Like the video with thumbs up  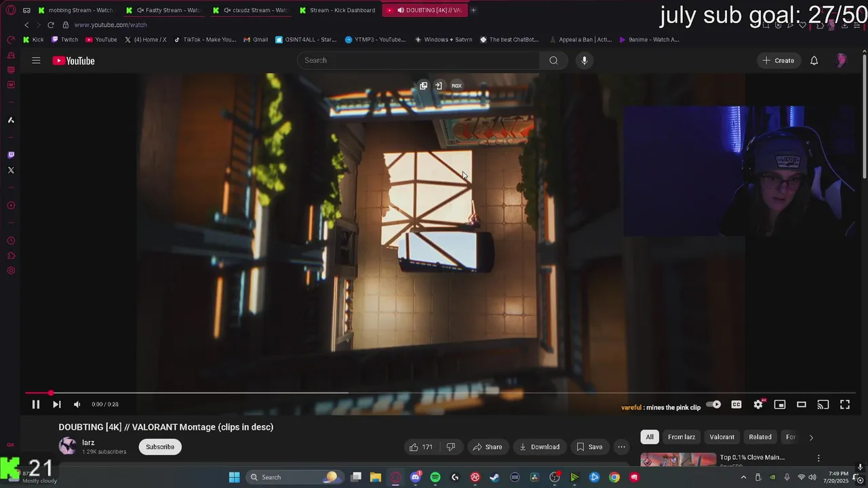point(420,447)
